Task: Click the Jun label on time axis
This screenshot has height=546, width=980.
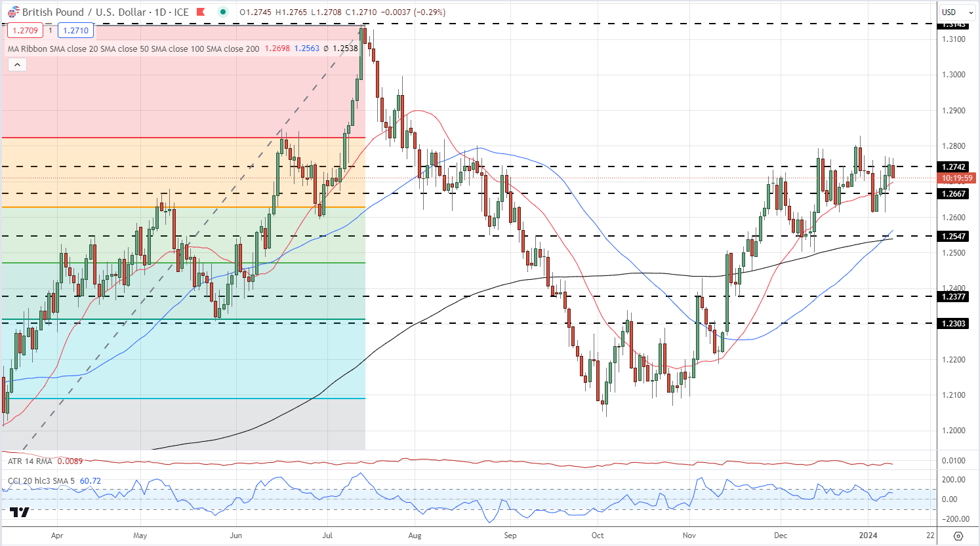Action: (235, 536)
